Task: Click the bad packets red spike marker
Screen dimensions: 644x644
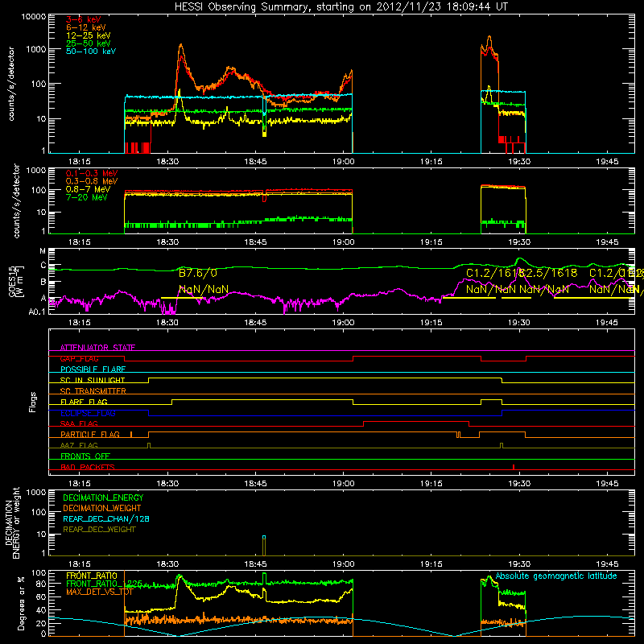Action: point(514,467)
